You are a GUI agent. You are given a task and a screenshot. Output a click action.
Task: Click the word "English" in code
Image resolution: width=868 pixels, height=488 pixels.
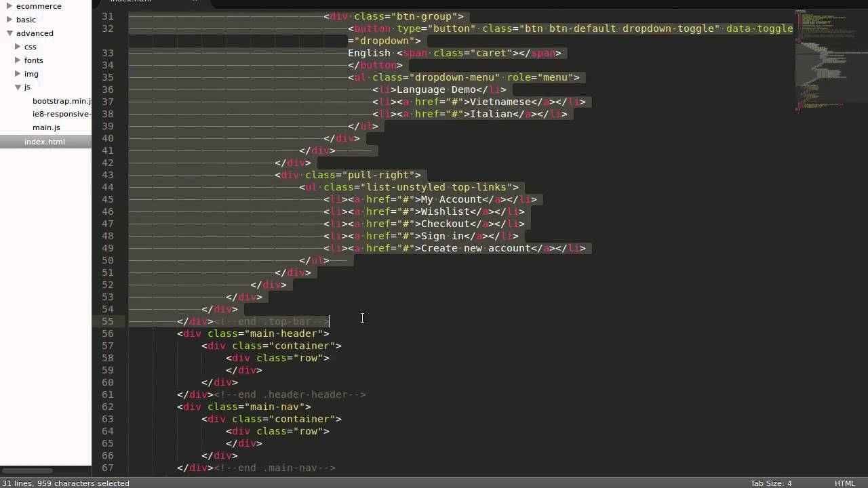[370, 53]
